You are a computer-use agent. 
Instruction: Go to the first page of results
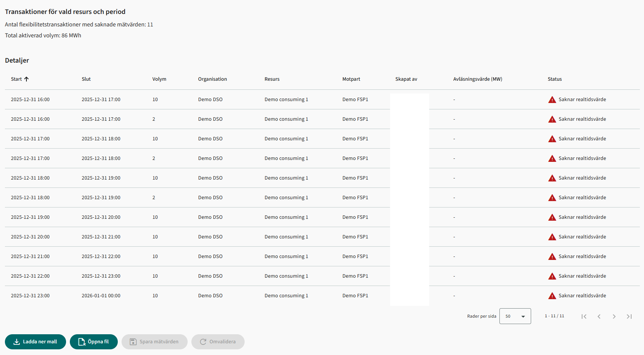[x=584, y=317]
